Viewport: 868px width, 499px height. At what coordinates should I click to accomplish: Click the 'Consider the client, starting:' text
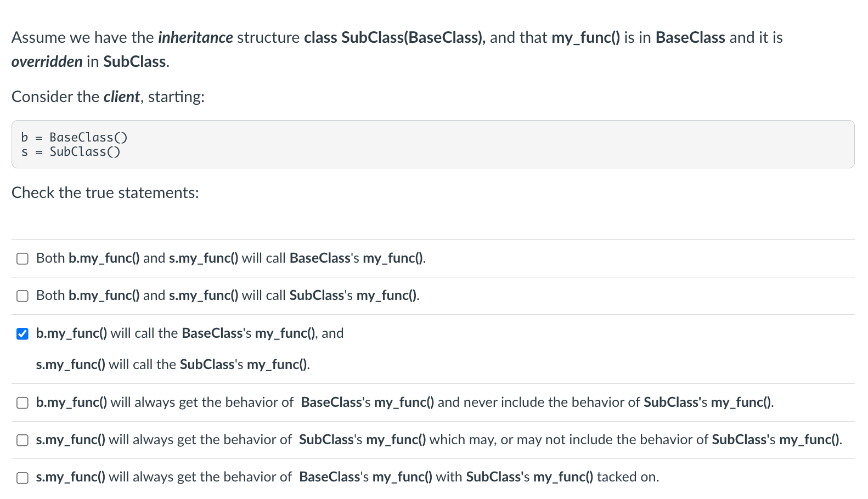point(108,97)
